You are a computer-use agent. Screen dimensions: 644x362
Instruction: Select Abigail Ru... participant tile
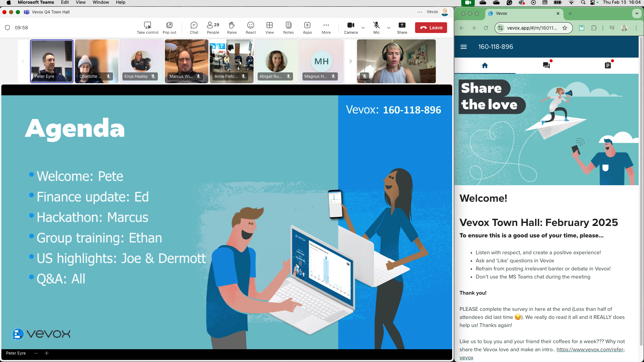[276, 61]
